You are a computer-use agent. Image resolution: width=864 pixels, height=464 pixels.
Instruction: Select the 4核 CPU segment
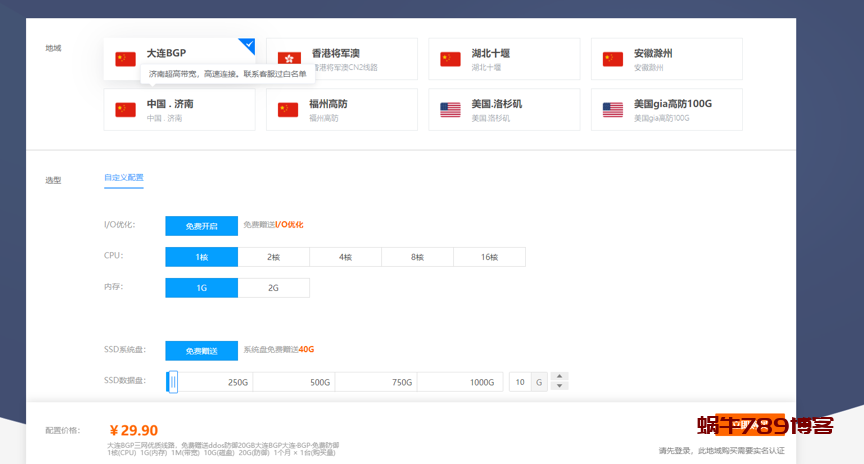pyautogui.click(x=345, y=257)
